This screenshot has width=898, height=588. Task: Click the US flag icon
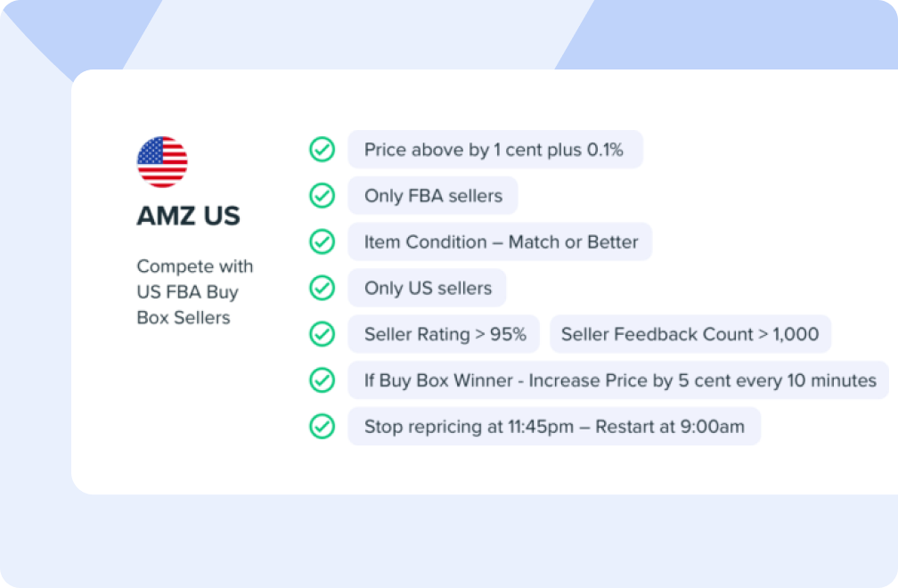(x=162, y=162)
